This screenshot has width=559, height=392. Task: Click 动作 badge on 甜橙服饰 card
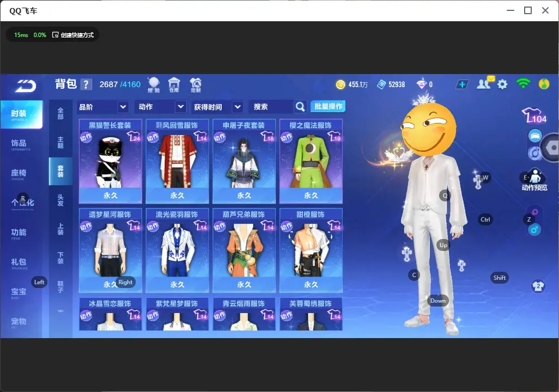287,226
